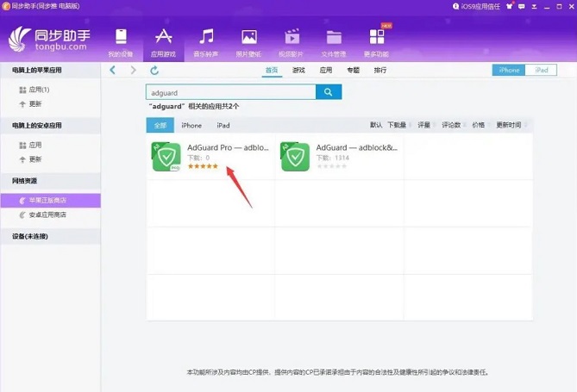Go to the 首页 tab
Viewport: 577px width, 392px height.
pyautogui.click(x=272, y=70)
